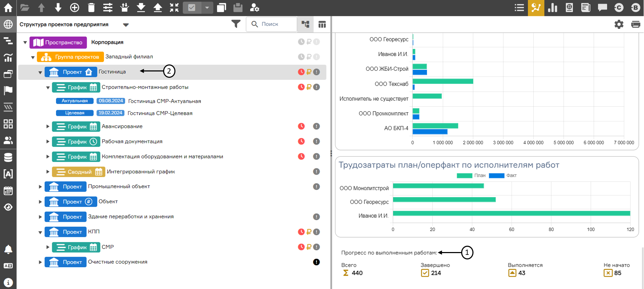Click black alert icon on Очистные сооружения
The image size is (644, 289).
pyautogui.click(x=316, y=262)
